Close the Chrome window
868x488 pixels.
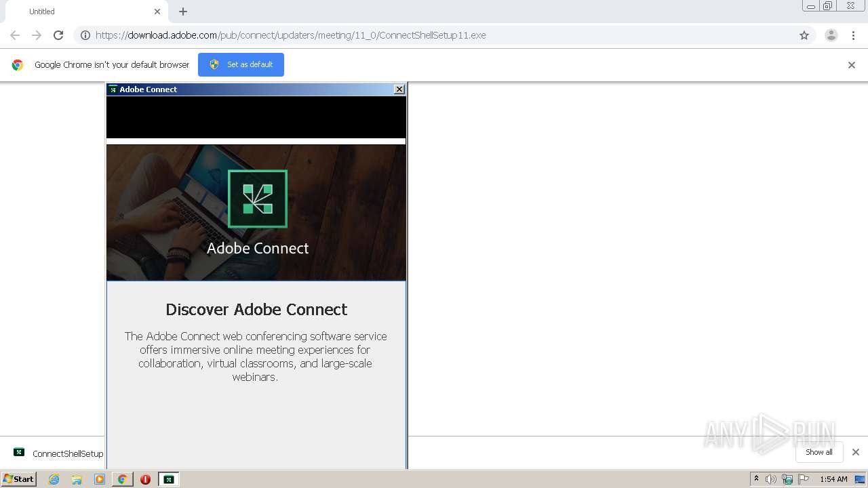click(x=850, y=6)
